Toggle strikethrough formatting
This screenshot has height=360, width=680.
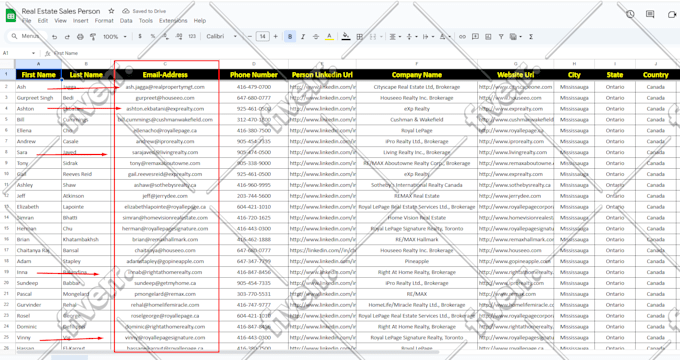tap(316, 36)
